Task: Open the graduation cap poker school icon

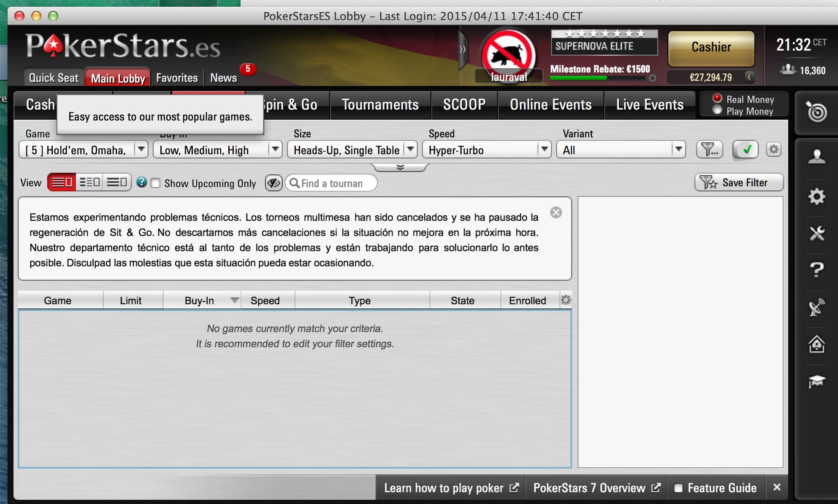Action: [817, 381]
